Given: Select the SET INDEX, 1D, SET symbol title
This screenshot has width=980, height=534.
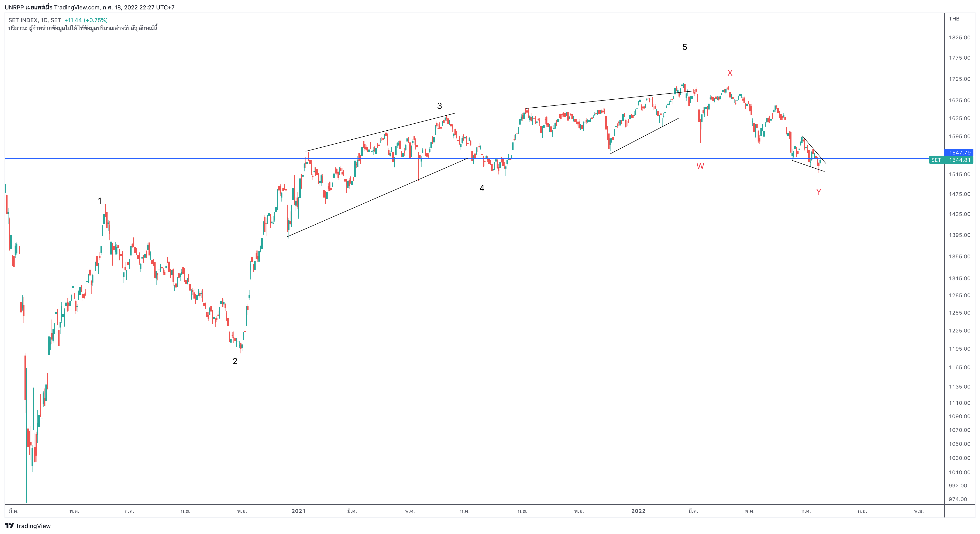Looking at the screenshot, I should tap(35, 20).
